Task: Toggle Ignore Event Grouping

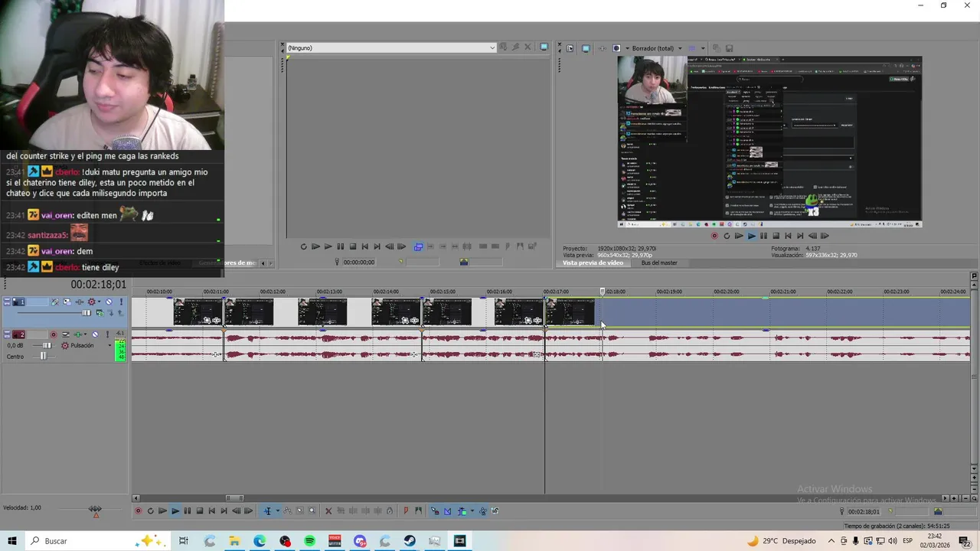Action: pos(495,510)
